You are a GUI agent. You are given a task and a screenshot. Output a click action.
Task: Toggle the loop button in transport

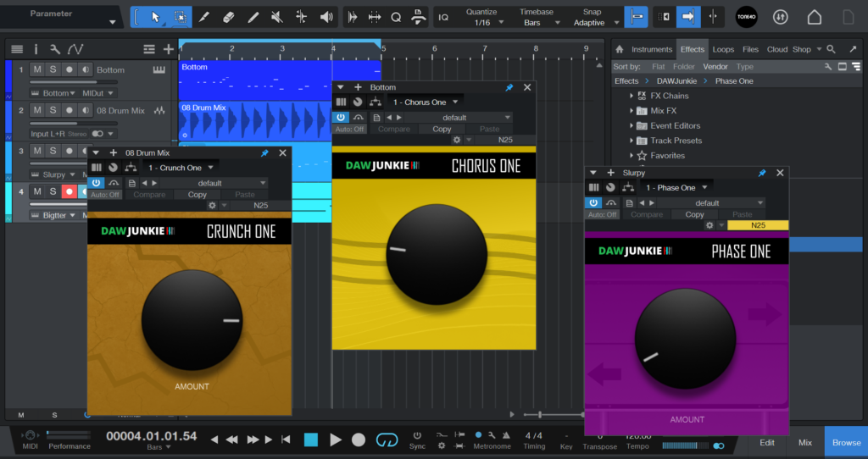pos(387,440)
